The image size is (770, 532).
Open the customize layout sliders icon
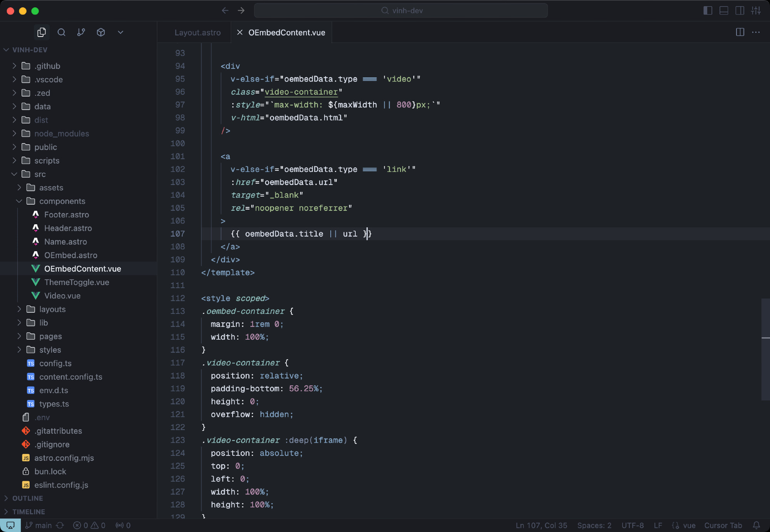pos(756,10)
